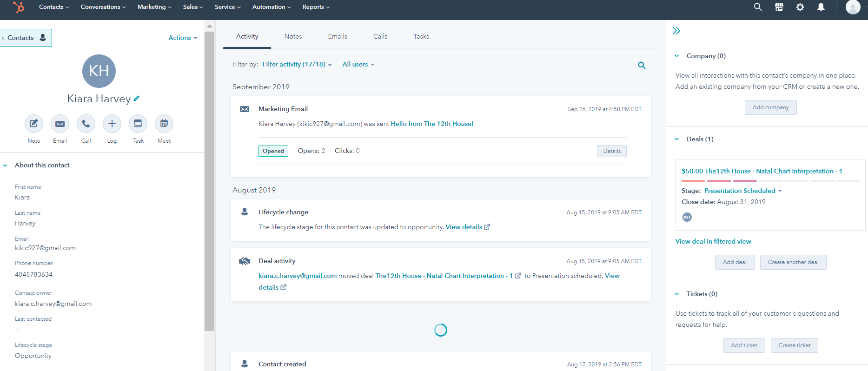Click View deal in filtered view
The height and width of the screenshot is (371, 868).
pyautogui.click(x=713, y=241)
